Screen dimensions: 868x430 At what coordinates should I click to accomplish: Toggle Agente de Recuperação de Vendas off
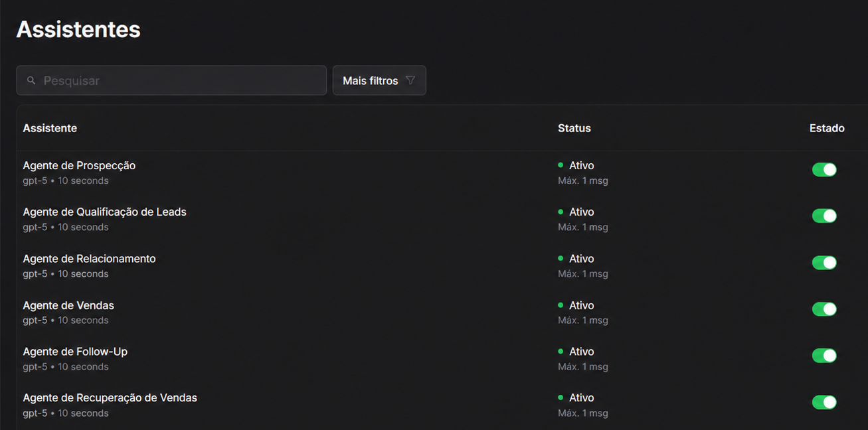click(x=824, y=402)
